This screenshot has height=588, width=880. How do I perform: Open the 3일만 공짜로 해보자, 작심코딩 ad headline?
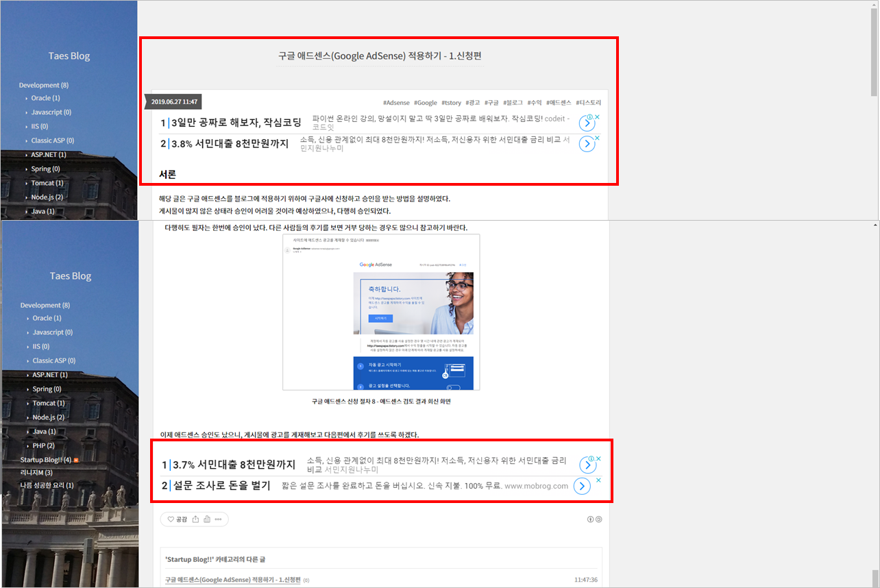click(236, 123)
